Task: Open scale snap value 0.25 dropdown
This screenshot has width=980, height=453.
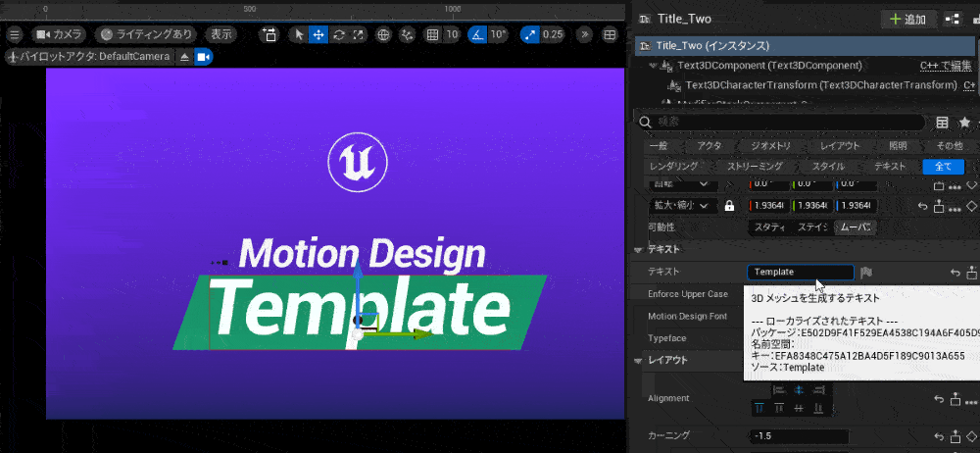Action: 553,34
